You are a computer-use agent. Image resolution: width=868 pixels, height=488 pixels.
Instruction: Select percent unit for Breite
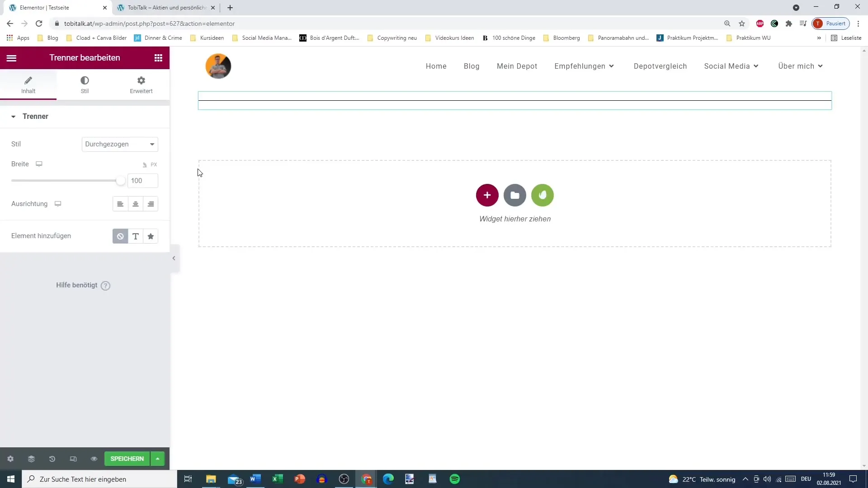click(145, 165)
